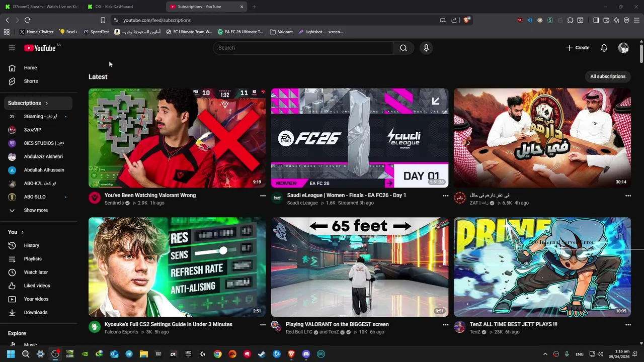Image resolution: width=644 pixels, height=362 pixels.
Task: Expand the Subscriptions section chevron
Action: click(x=47, y=103)
